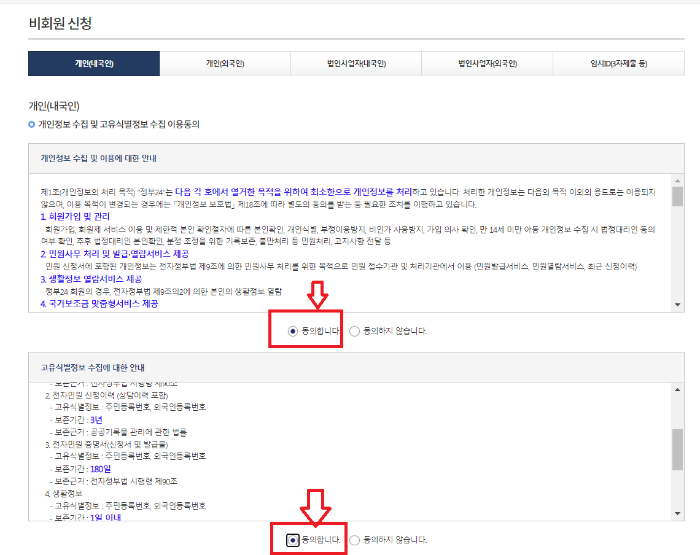Click the heading '4. 국가보조금 맞춤형서비스 제공'
This screenshot has width=700, height=555.
pyautogui.click(x=99, y=304)
